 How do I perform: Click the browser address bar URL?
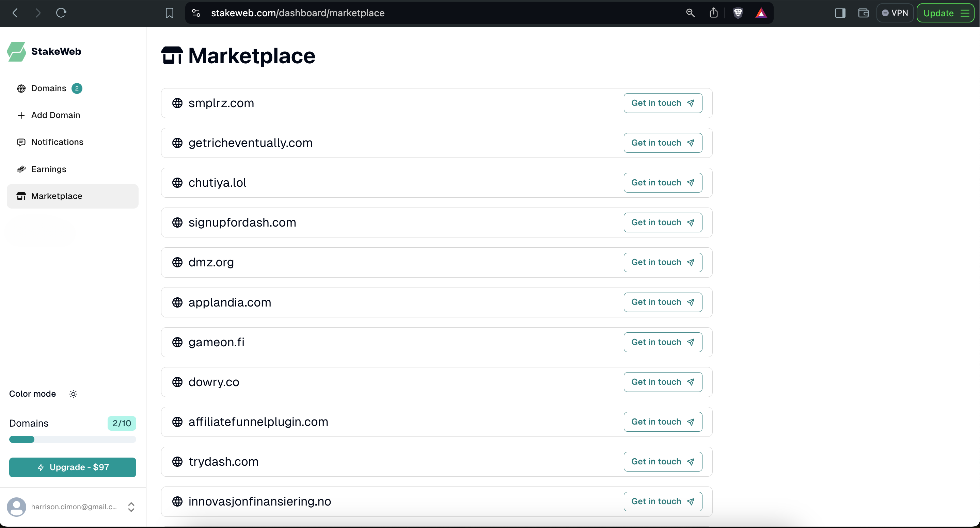tap(298, 13)
